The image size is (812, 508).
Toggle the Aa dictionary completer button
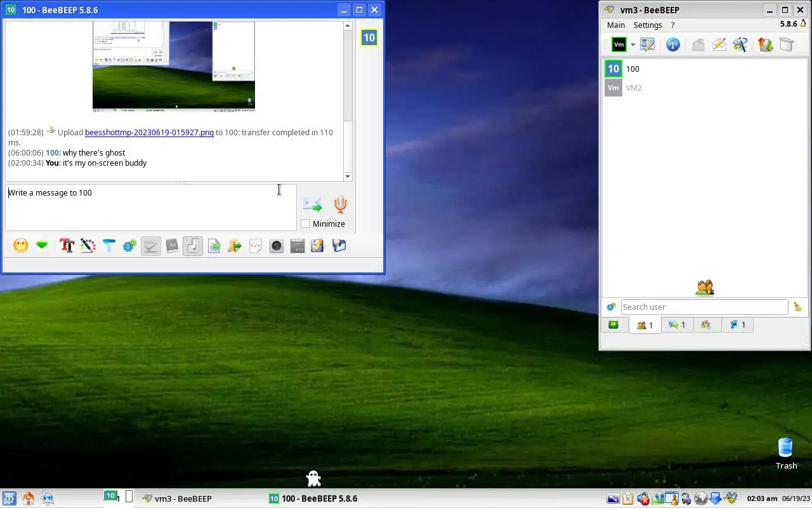click(171, 246)
